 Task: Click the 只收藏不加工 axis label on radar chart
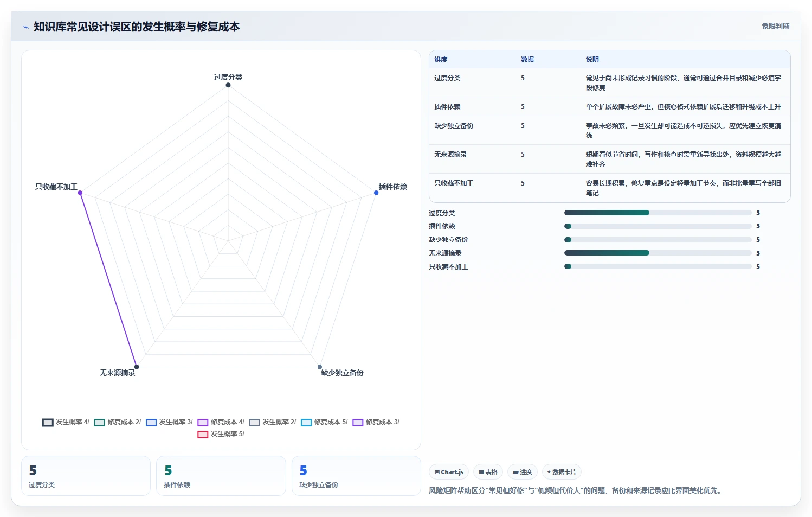(56, 187)
